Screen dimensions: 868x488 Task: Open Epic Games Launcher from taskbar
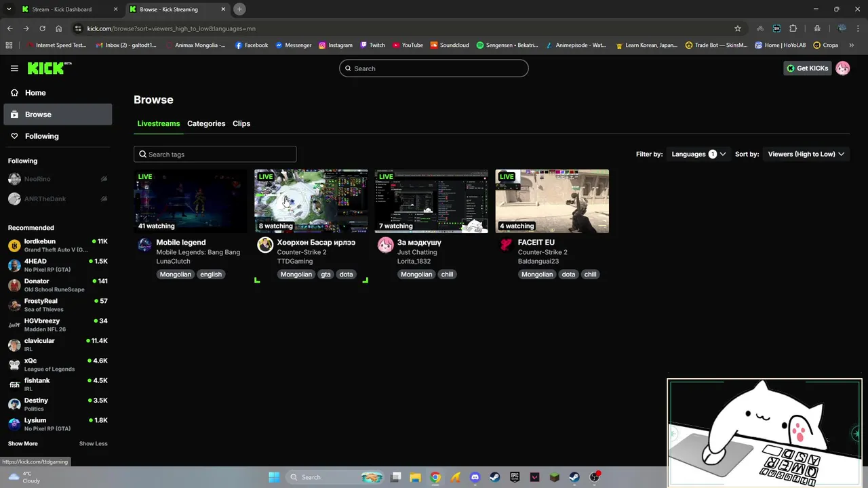pos(515,477)
